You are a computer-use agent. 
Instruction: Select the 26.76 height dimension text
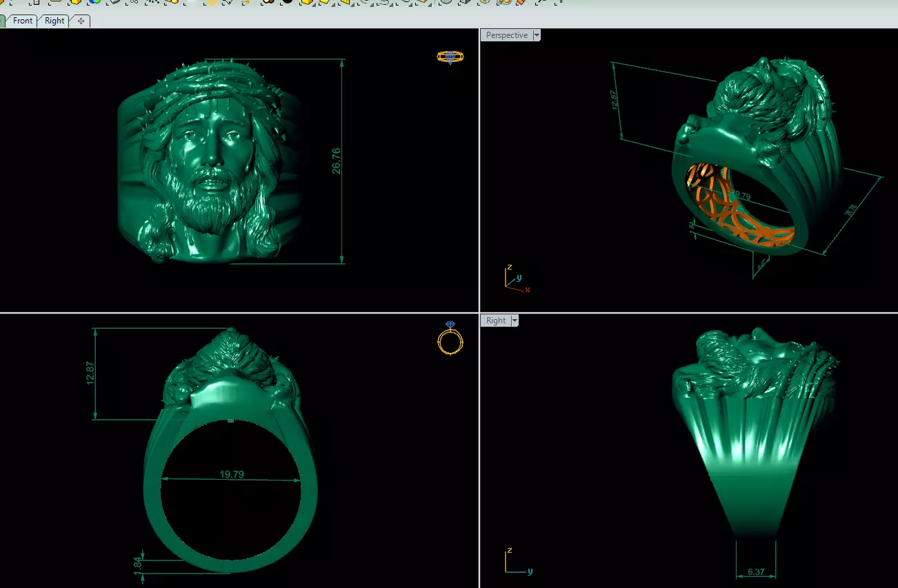(337, 161)
